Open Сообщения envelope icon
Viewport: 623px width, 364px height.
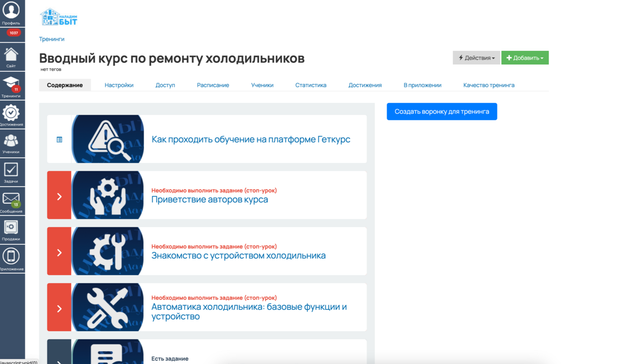[x=11, y=199]
